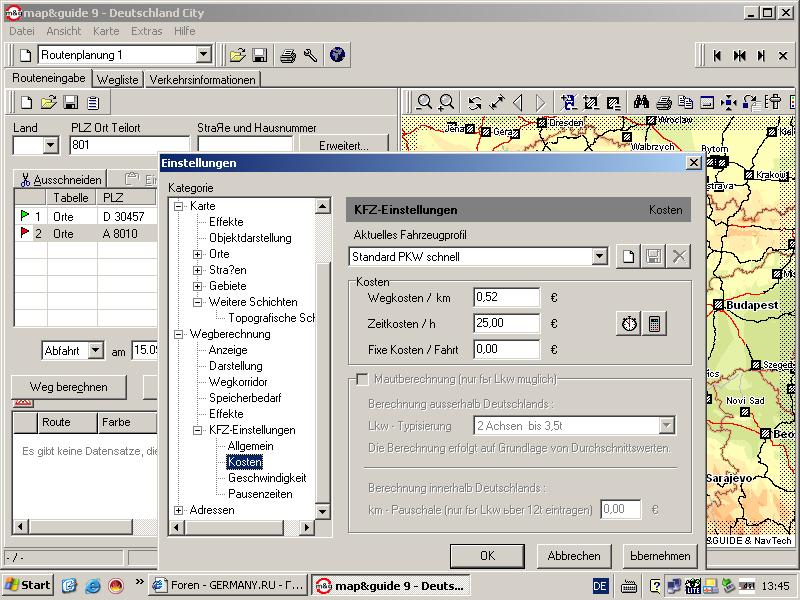Click the delete profile X icon in Einstellungen
The width and height of the screenshot is (800, 600).
tap(679, 256)
